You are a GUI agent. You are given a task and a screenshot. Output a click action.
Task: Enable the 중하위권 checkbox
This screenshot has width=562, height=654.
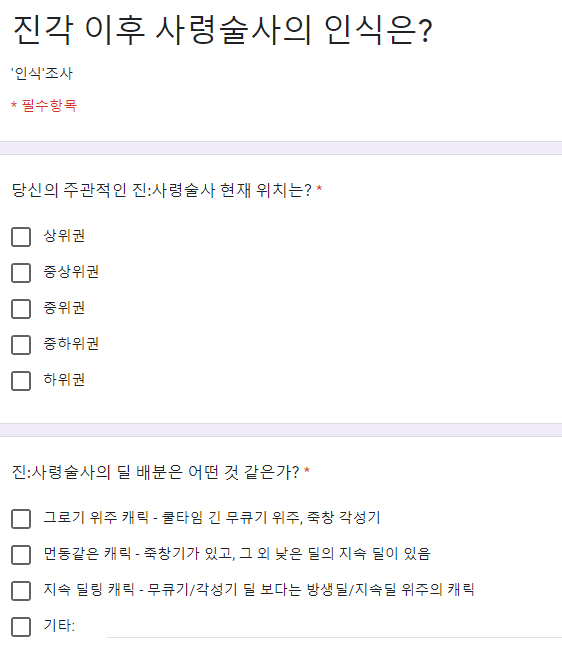click(x=21, y=345)
